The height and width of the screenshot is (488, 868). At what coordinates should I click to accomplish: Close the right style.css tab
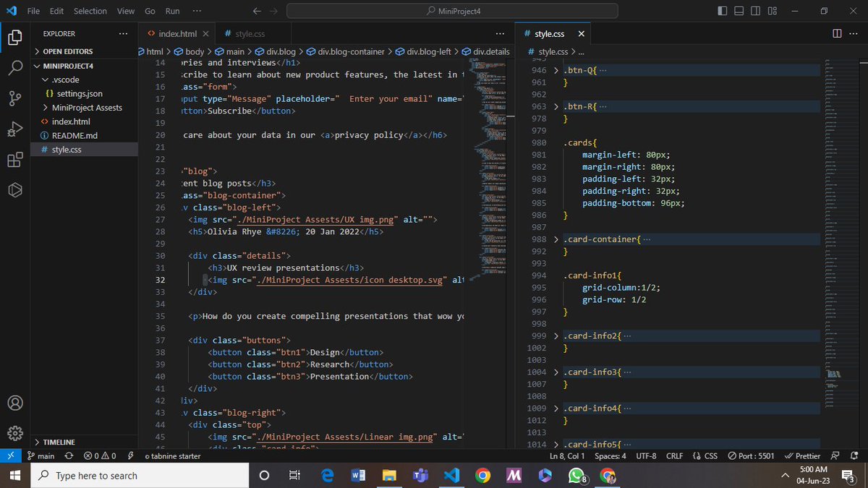581,34
